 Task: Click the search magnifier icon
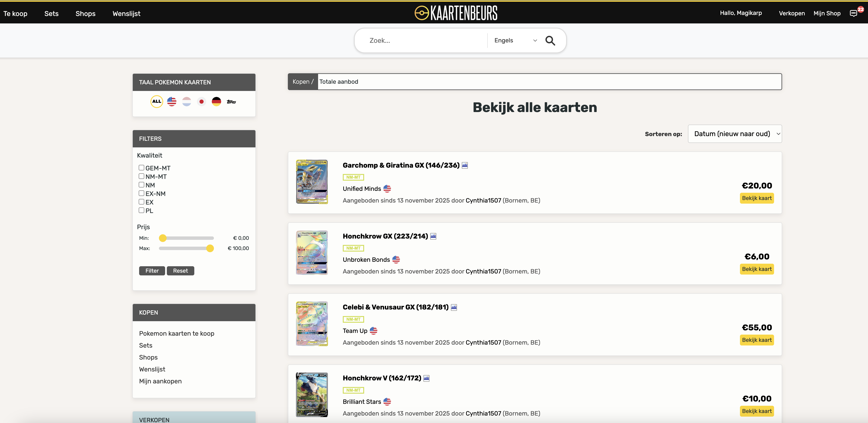550,40
